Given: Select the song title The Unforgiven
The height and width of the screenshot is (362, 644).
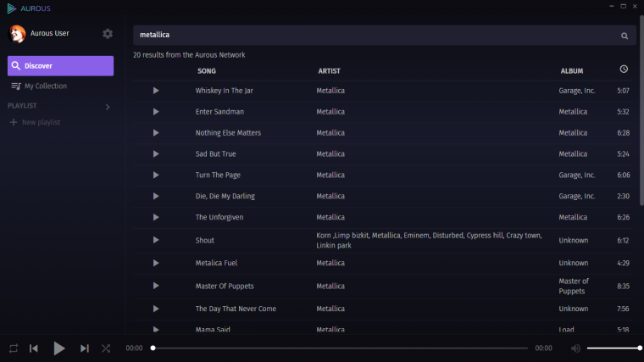Looking at the screenshot, I should click(219, 217).
